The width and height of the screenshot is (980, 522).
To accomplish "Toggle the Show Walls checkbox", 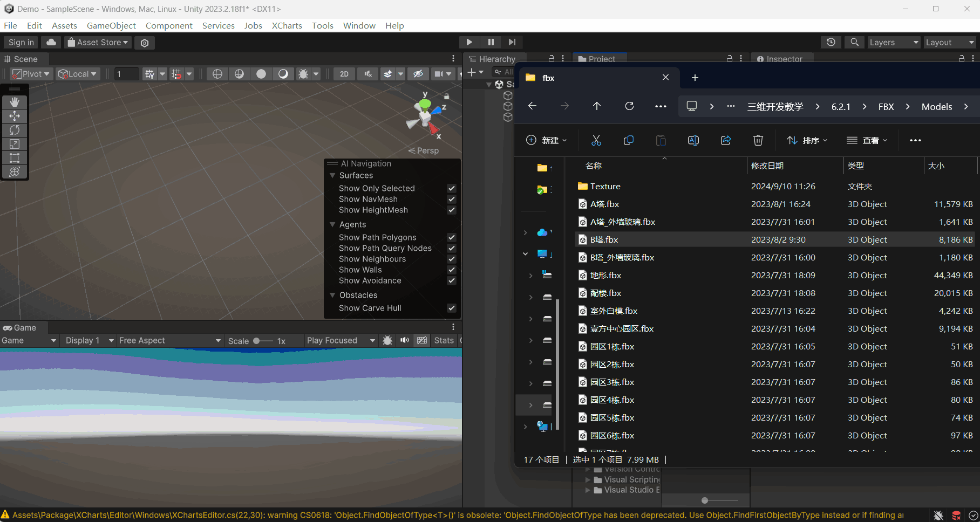I will click(x=452, y=270).
